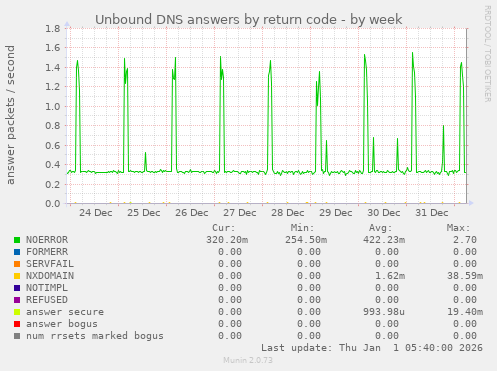497x371 pixels.
Task: Select the REFUSED legend label
Action: tap(47, 300)
